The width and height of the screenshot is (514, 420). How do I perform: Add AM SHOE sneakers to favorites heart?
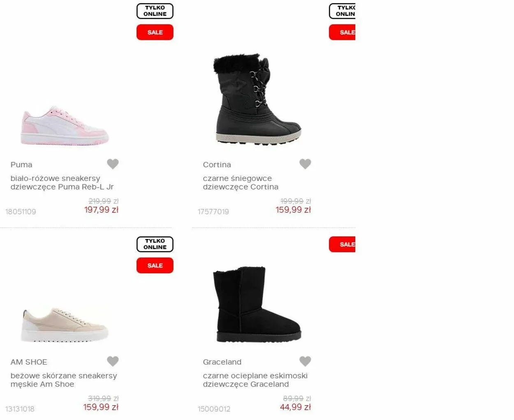113,361
